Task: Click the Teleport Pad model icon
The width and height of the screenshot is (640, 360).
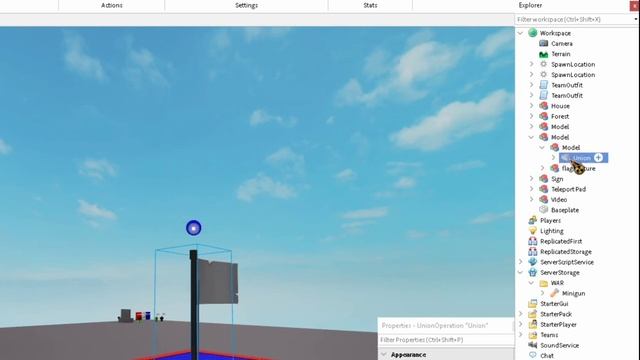Action: pos(543,189)
